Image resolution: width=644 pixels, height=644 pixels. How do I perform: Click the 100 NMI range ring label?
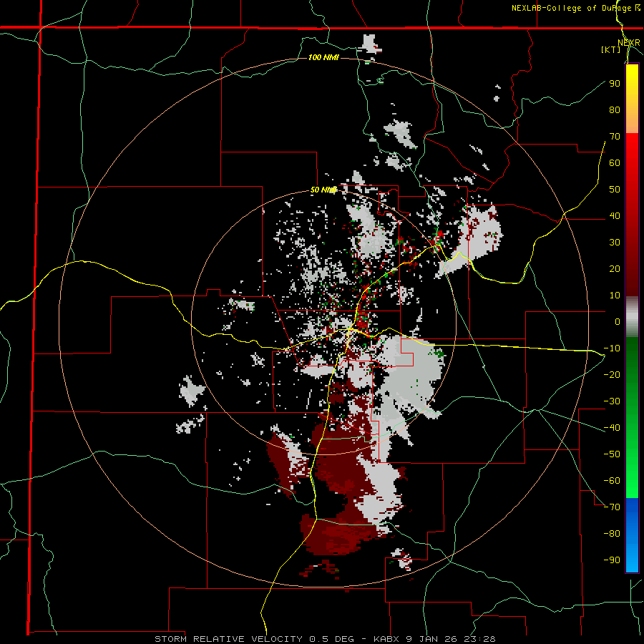323,57
